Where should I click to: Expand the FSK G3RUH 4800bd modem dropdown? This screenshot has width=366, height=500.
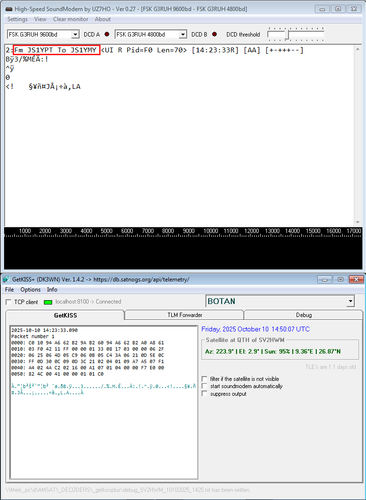click(x=183, y=34)
